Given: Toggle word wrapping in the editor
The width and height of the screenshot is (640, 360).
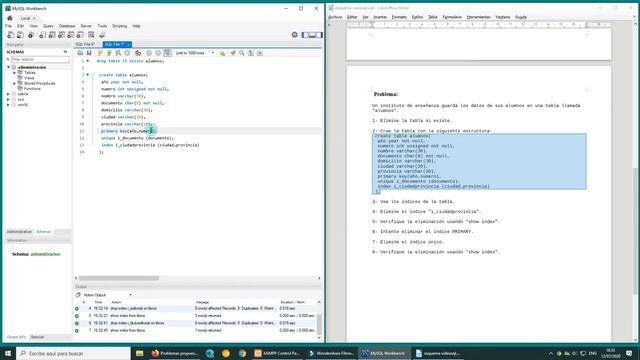Looking at the screenshot, I should click(x=260, y=53).
